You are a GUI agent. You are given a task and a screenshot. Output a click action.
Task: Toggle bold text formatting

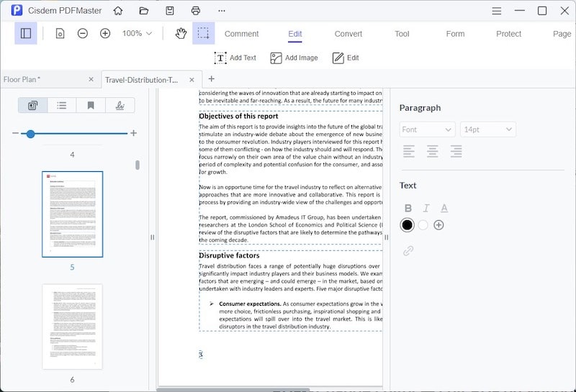tap(408, 208)
